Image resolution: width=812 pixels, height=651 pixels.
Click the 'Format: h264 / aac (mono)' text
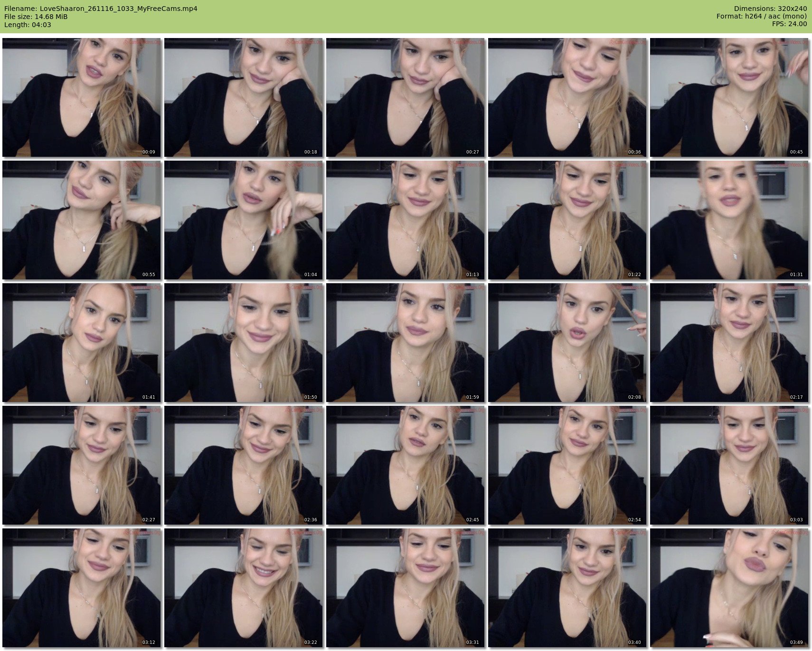point(762,16)
